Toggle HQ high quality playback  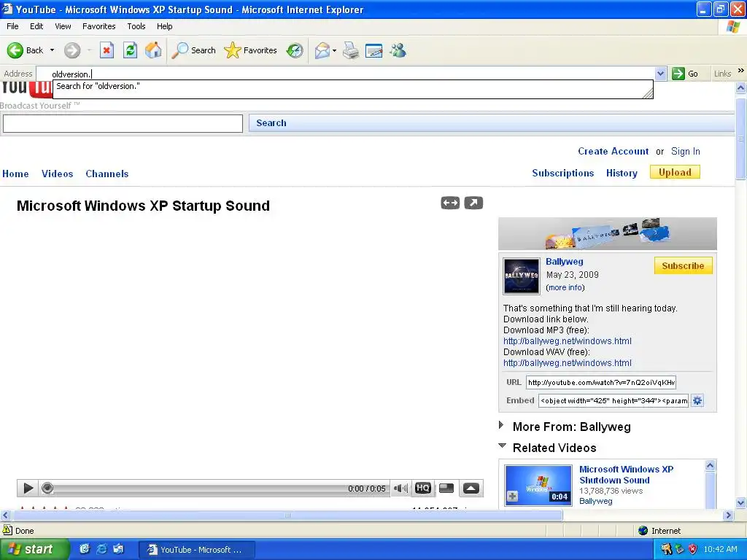tap(423, 488)
